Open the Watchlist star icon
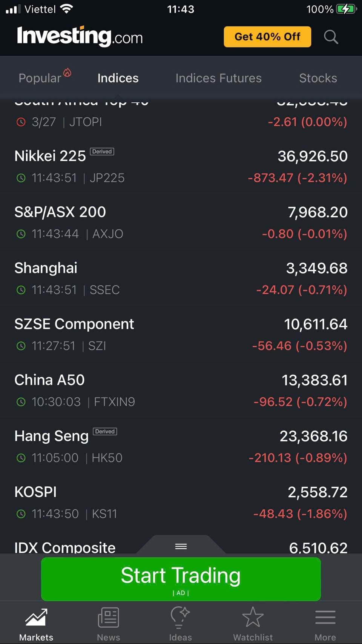 point(253,618)
